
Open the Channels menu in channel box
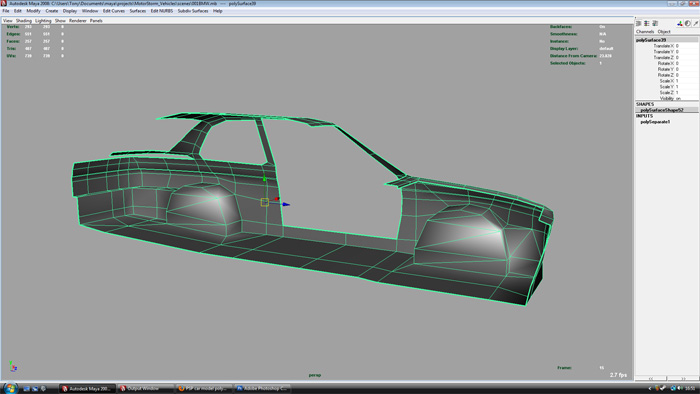point(645,32)
